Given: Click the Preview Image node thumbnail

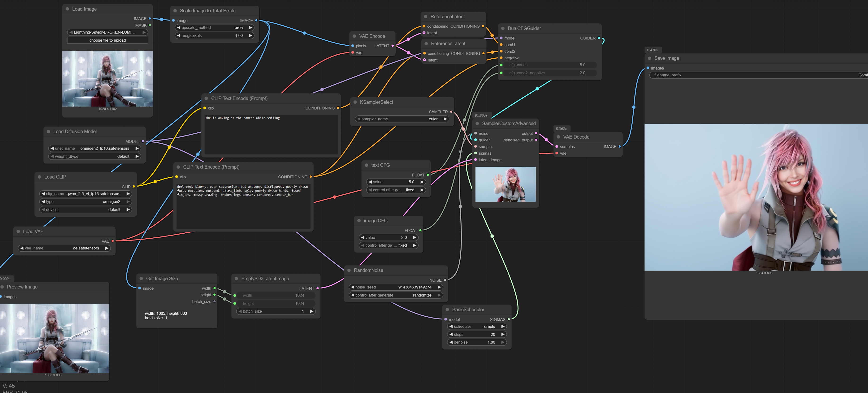Looking at the screenshot, I should 54,338.
